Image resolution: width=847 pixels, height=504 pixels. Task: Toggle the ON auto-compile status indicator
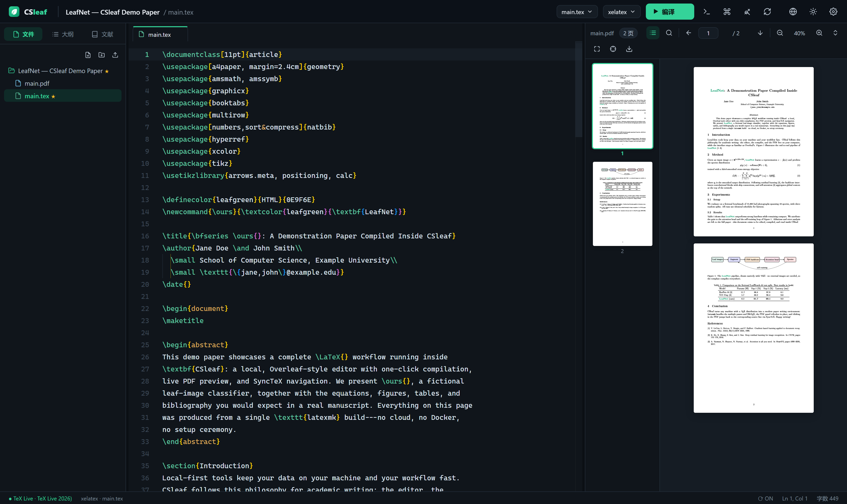765,498
